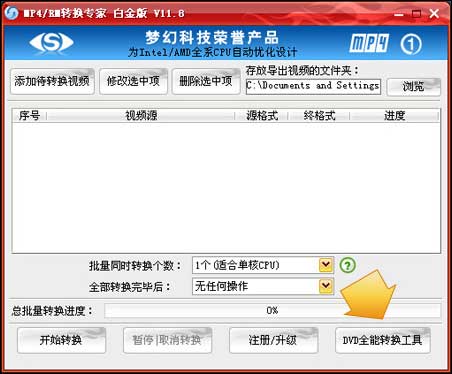The image size is (452, 374).
Task: Click the green help question mark icon
Action: tap(348, 265)
